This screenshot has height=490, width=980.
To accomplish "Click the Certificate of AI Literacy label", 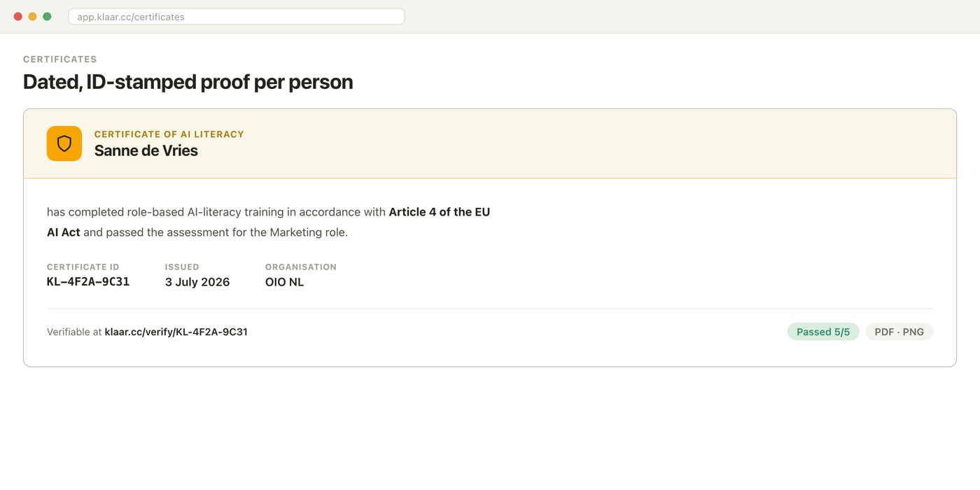I will pyautogui.click(x=169, y=134).
